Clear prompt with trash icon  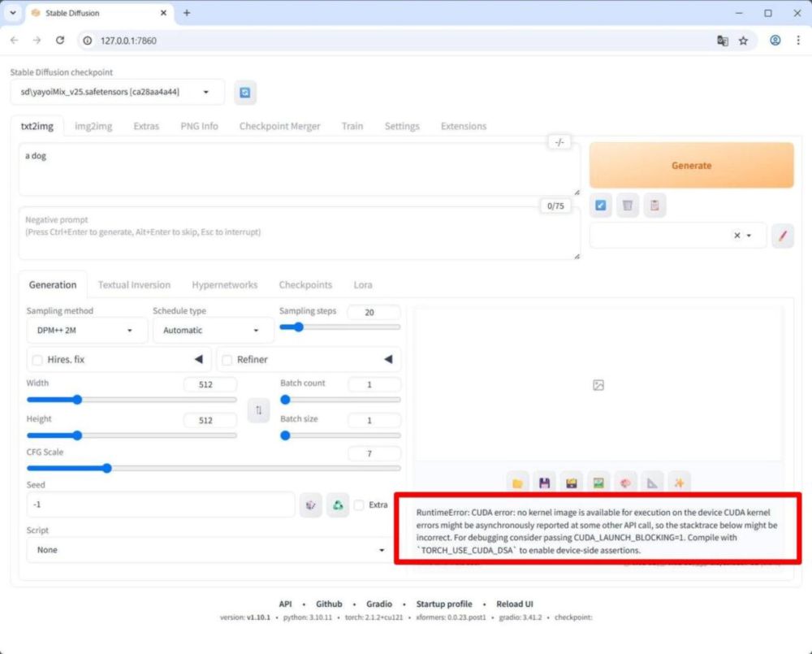click(628, 206)
